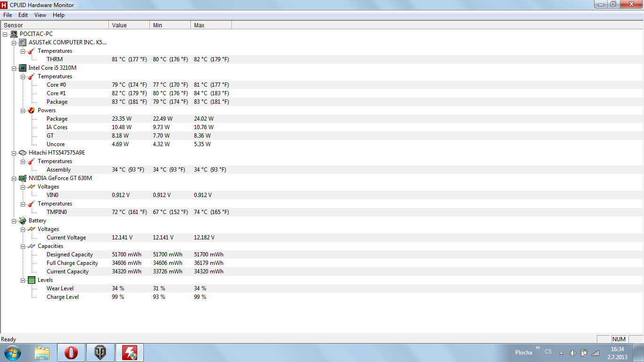Screen dimensions: 644x362
Task: Open the Edit menu
Action: (23, 15)
